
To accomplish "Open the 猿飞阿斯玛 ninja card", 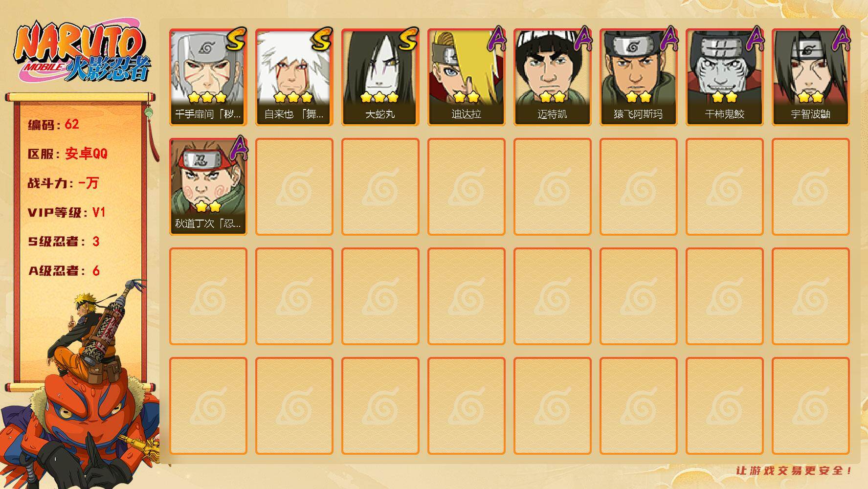I will pyautogui.click(x=638, y=77).
